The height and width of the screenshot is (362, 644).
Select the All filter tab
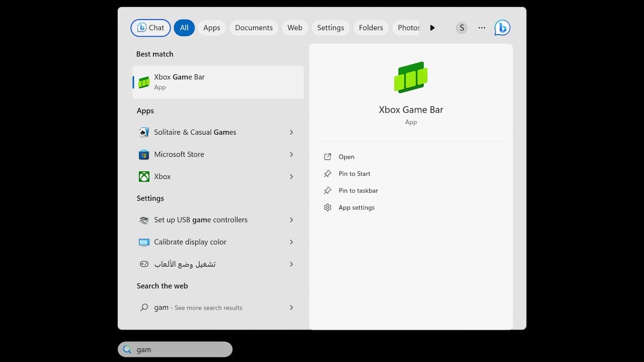tap(184, 28)
